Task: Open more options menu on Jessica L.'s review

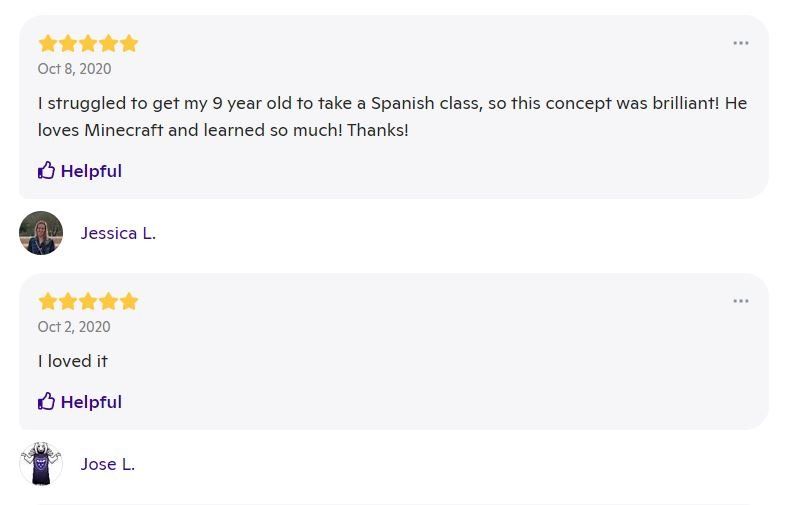Action: coord(740,43)
